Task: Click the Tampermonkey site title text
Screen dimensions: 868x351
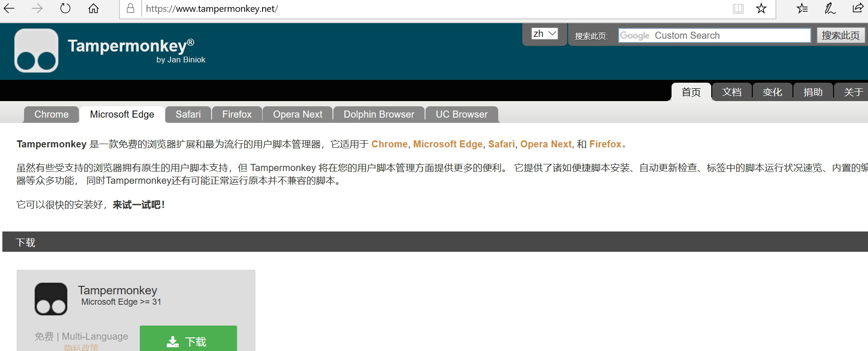Action: click(131, 46)
